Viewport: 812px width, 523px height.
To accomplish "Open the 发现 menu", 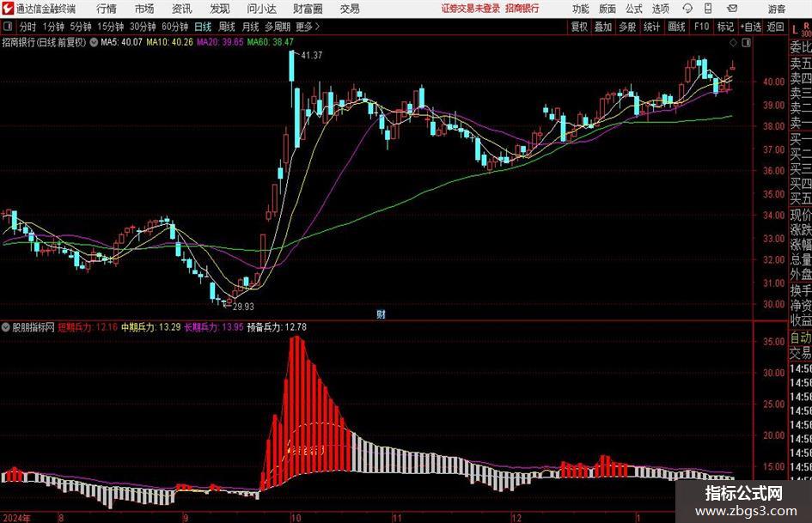I will [x=220, y=9].
